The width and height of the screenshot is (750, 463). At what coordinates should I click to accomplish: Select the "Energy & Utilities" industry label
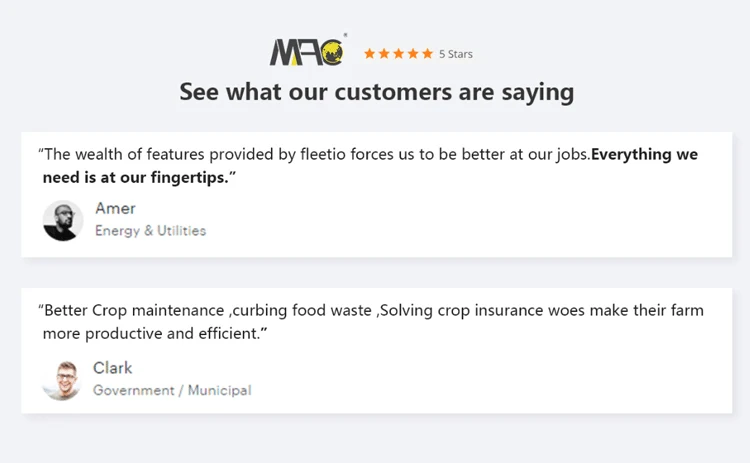pyautogui.click(x=150, y=231)
